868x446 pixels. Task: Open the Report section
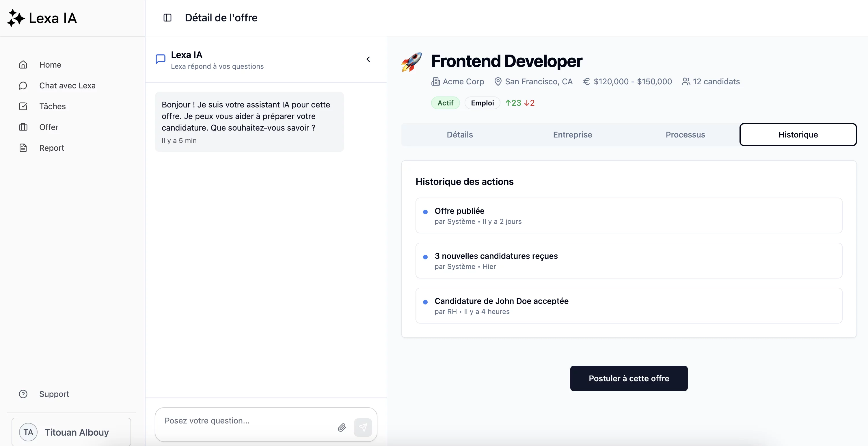click(x=52, y=148)
